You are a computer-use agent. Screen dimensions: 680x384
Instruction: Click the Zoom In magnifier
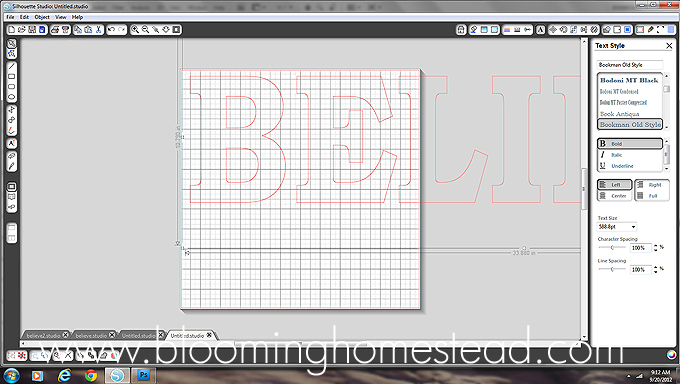(135, 30)
